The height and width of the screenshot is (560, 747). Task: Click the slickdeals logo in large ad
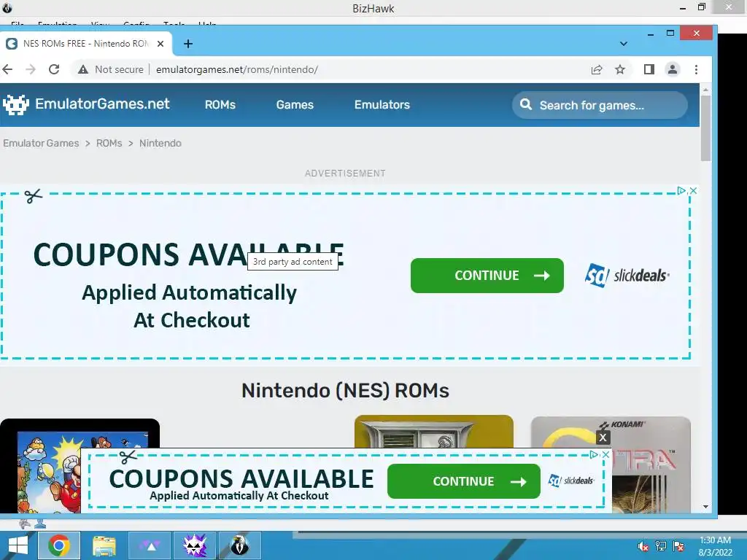pyautogui.click(x=627, y=275)
